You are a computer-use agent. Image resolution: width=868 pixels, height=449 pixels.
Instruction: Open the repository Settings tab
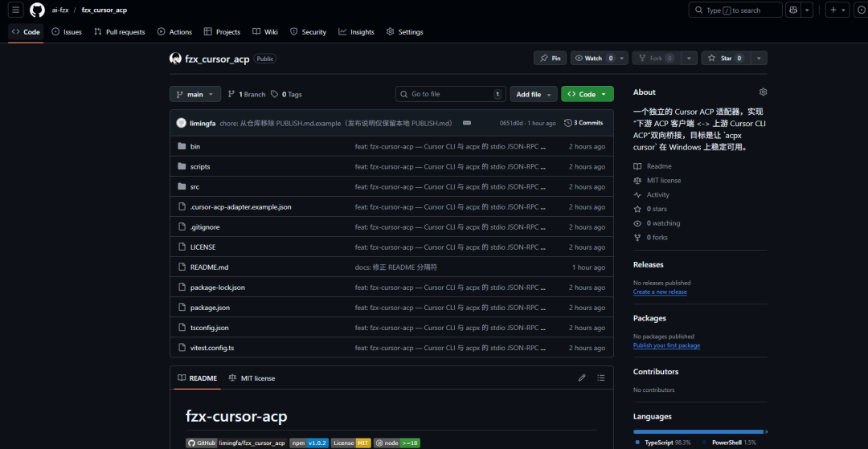point(404,32)
